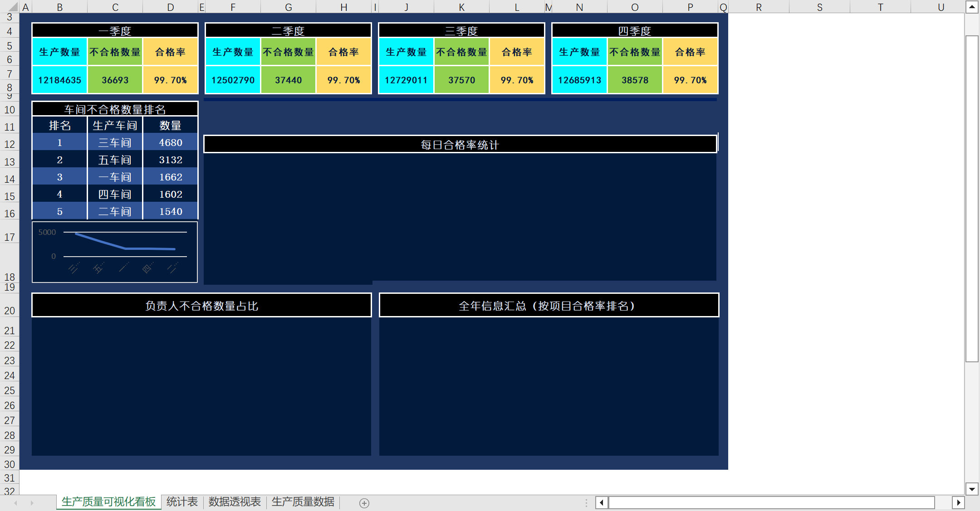The height and width of the screenshot is (511, 980).
Task: Open the 数据透视表 sheet tab
Action: [x=235, y=502]
